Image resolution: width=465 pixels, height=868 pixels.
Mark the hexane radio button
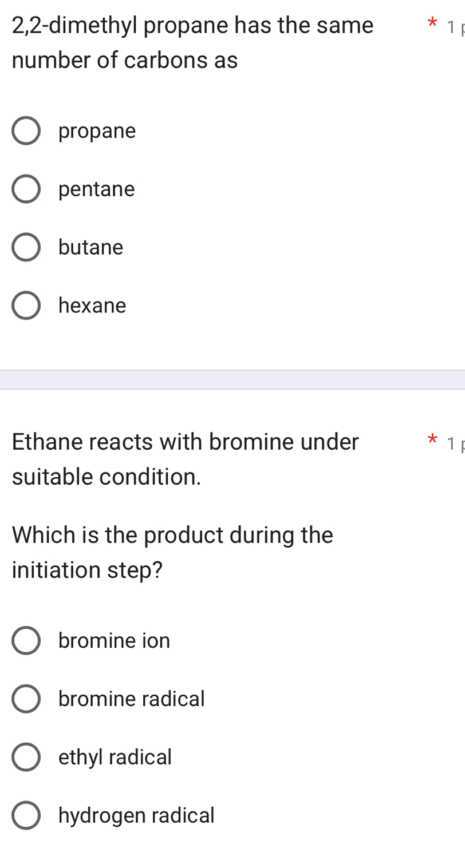(26, 306)
